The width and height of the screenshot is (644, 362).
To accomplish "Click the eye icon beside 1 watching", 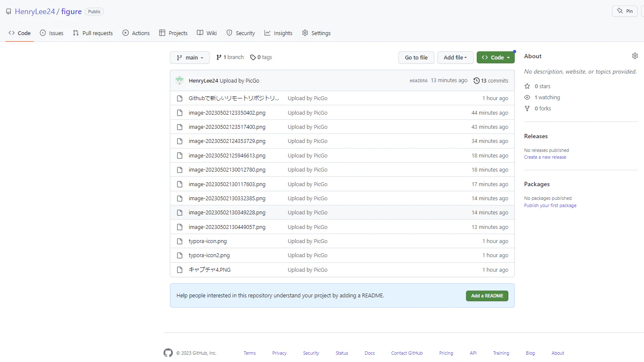I will [527, 98].
